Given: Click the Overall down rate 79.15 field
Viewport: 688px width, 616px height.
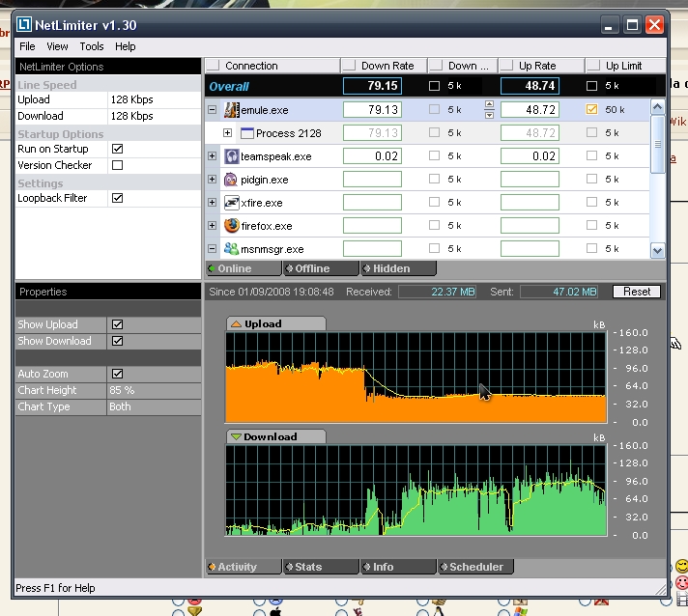Looking at the screenshot, I should coord(372,86).
